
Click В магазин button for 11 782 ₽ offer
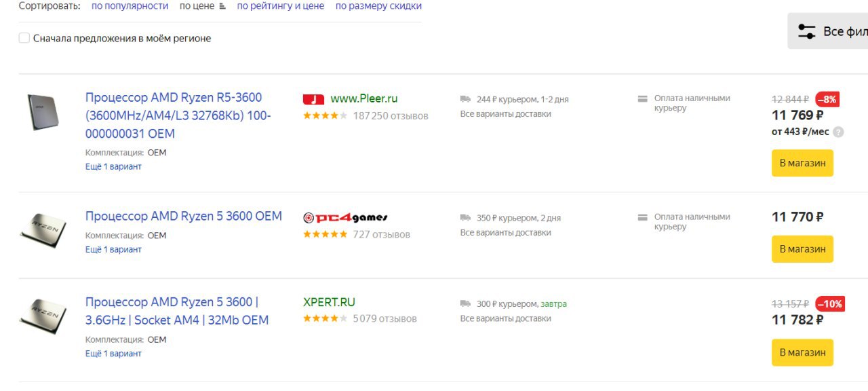coord(802,352)
